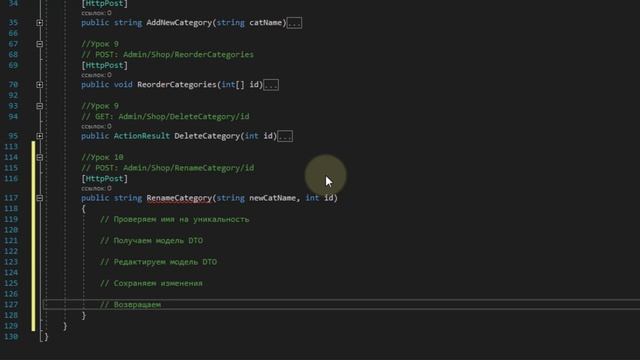Open the ellipsis box after ReorderCategories signature
Screen dimensions: 640x360
271,85
